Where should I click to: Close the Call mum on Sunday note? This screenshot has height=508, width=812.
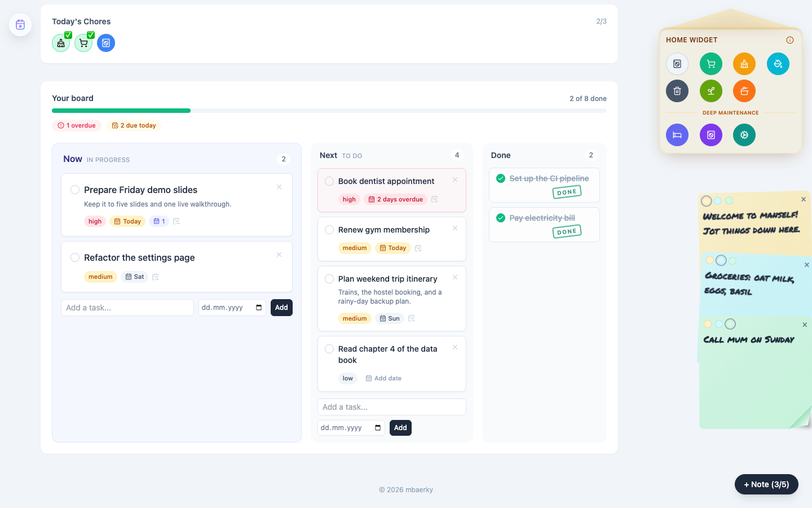(x=805, y=325)
